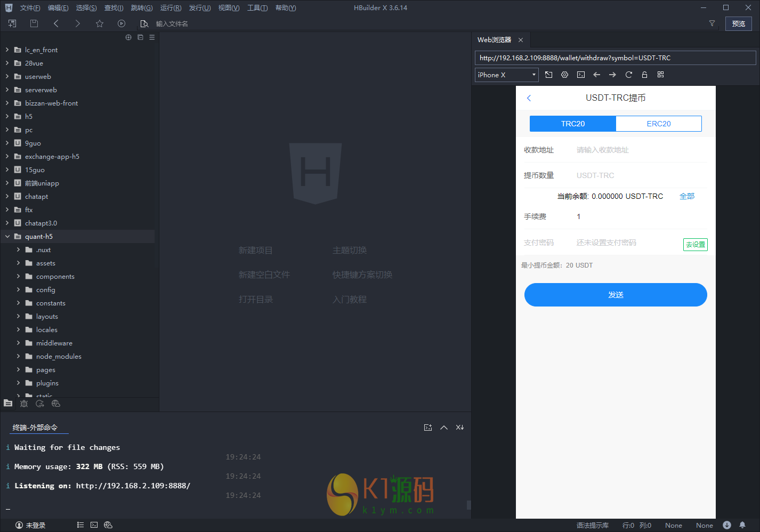This screenshot has height=532, width=760.
Task: Click the run play icon in toolbar
Action: point(122,23)
